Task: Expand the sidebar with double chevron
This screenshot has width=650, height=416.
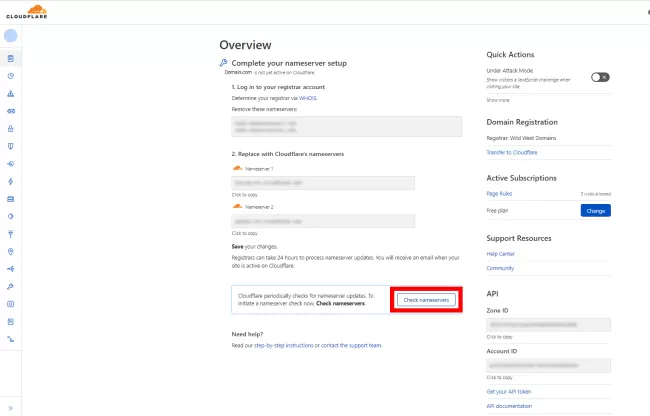Action: pos(11,408)
